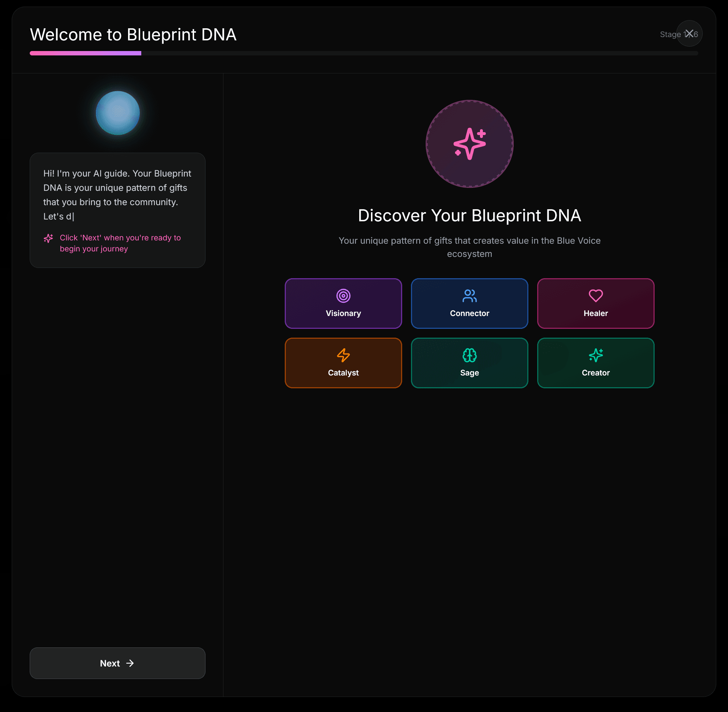
Task: Pick the Healer archetype card
Action: (595, 304)
